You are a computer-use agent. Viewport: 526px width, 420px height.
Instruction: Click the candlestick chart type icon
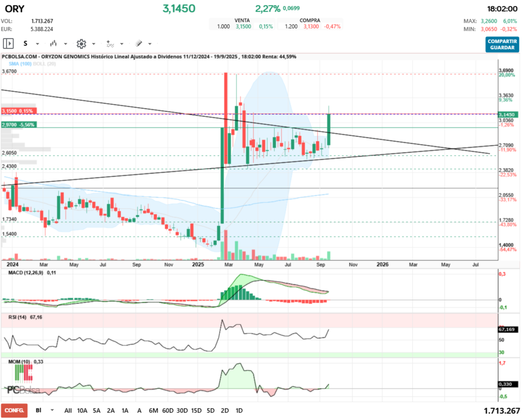point(53,44)
